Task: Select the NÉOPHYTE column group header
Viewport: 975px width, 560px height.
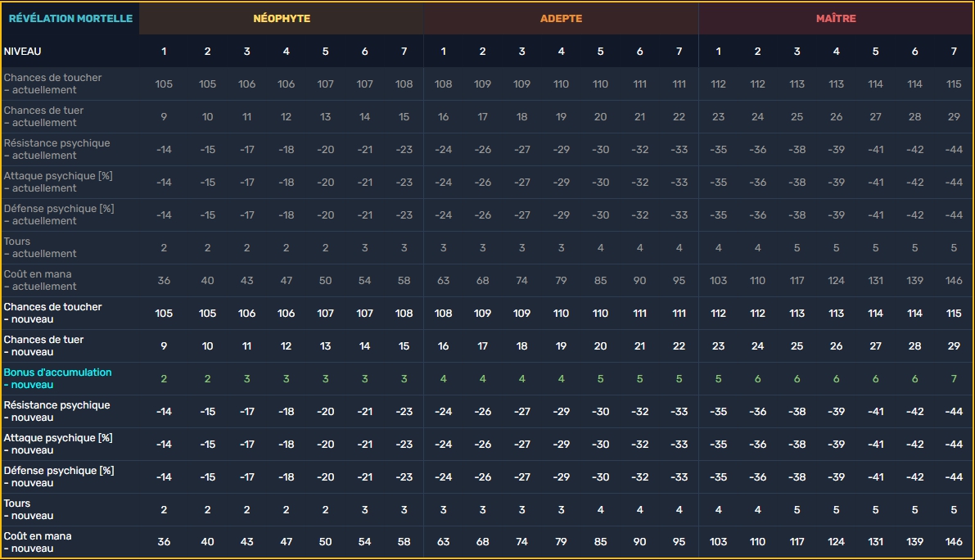Action: pyautogui.click(x=282, y=19)
